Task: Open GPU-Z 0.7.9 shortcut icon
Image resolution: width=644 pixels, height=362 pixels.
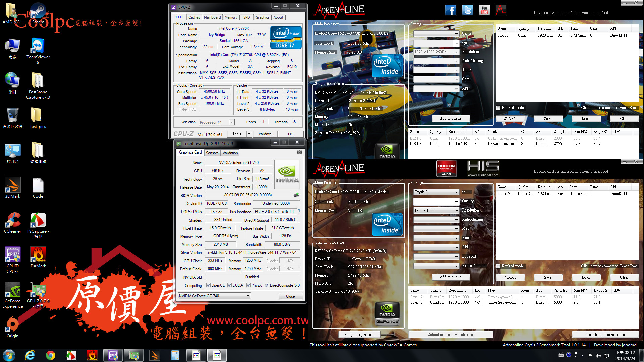Action: click(x=38, y=295)
